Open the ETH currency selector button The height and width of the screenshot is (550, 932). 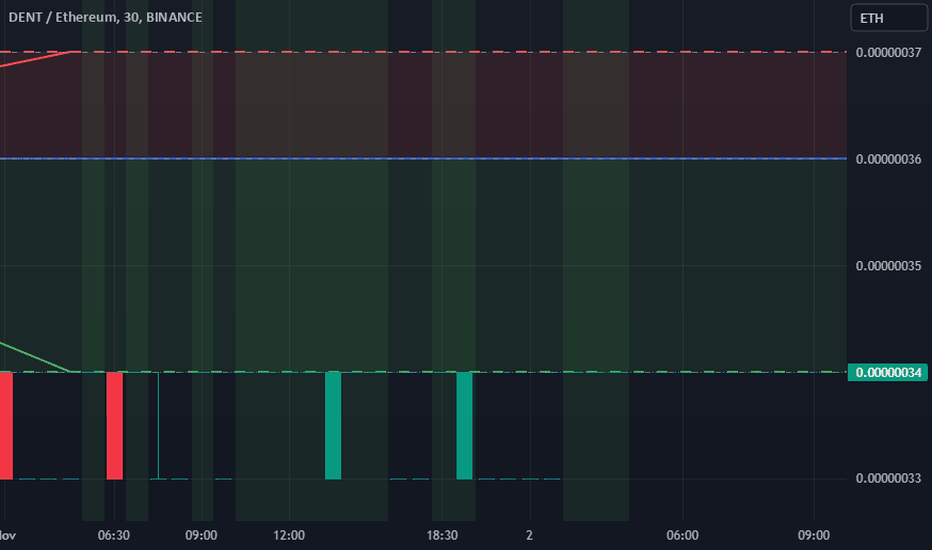point(889,18)
